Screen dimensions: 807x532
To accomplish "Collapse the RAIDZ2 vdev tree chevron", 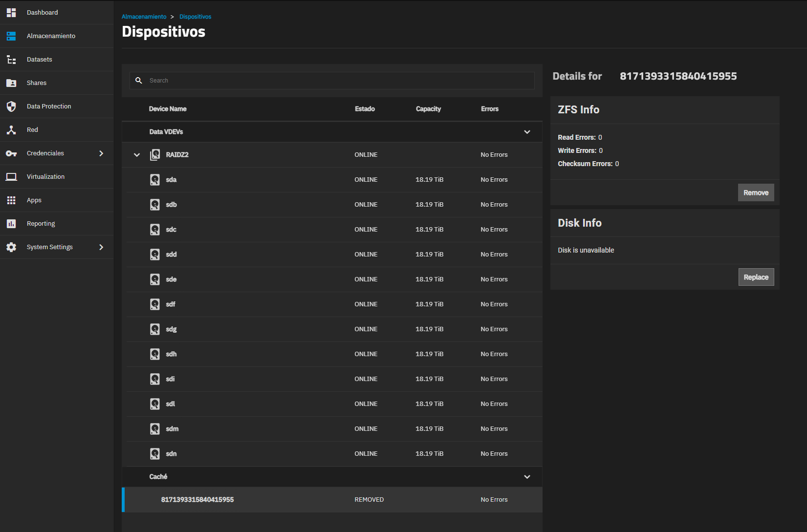I will click(137, 155).
